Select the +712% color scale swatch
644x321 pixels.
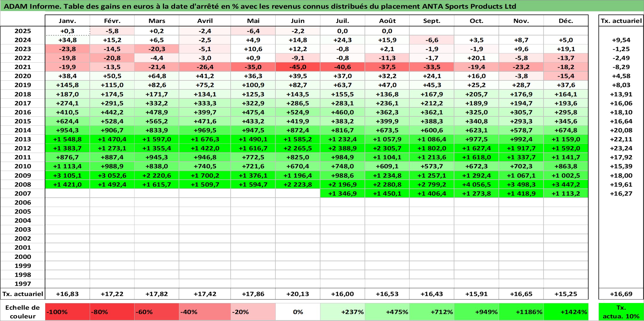point(432,312)
